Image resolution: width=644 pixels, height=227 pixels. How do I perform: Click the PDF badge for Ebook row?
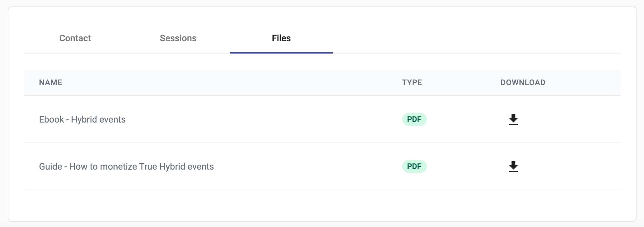[414, 119]
